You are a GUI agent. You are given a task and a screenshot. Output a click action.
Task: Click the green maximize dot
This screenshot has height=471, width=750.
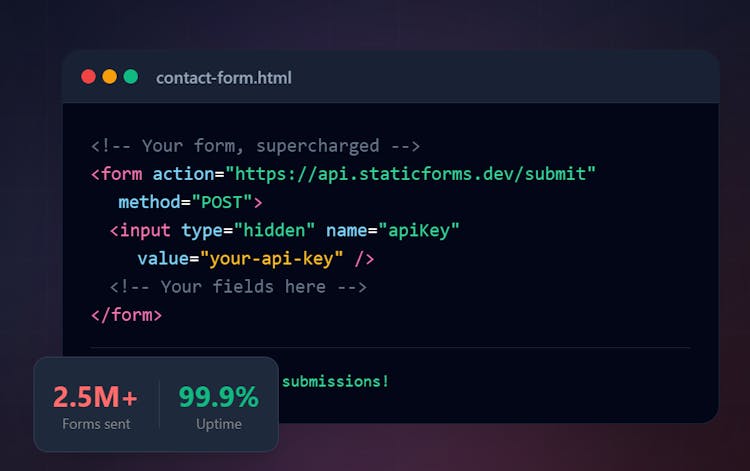point(130,77)
